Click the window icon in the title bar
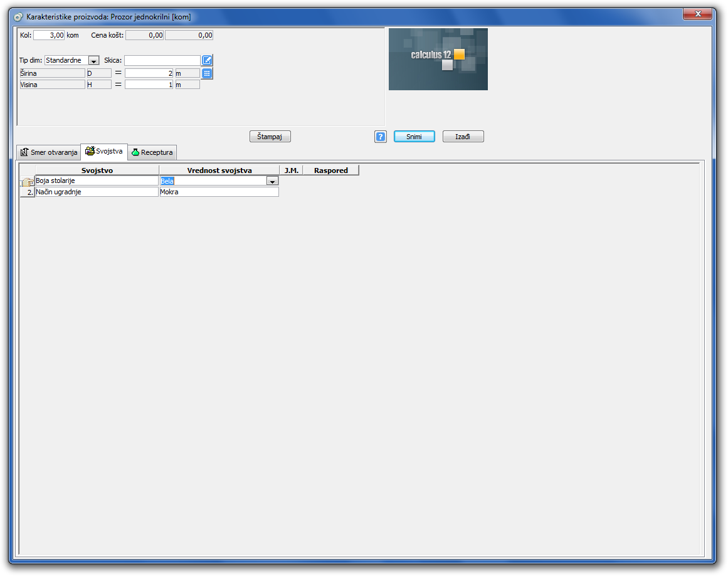Viewport: 728px width, 576px height. pyautogui.click(x=18, y=16)
